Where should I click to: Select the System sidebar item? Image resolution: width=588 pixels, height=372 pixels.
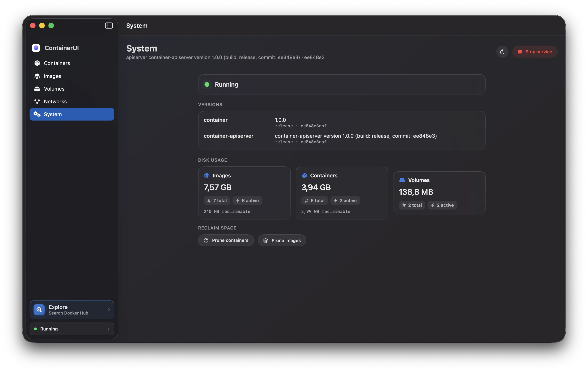pos(72,114)
